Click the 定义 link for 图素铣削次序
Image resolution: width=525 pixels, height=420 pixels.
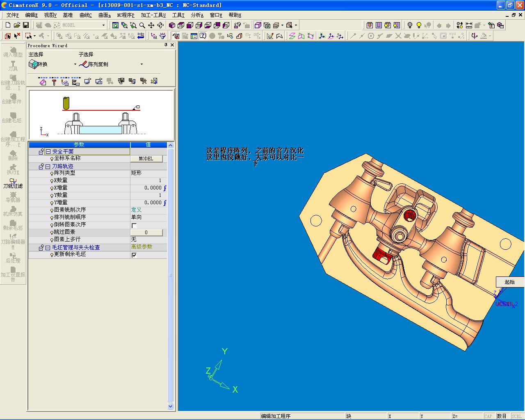click(136, 210)
